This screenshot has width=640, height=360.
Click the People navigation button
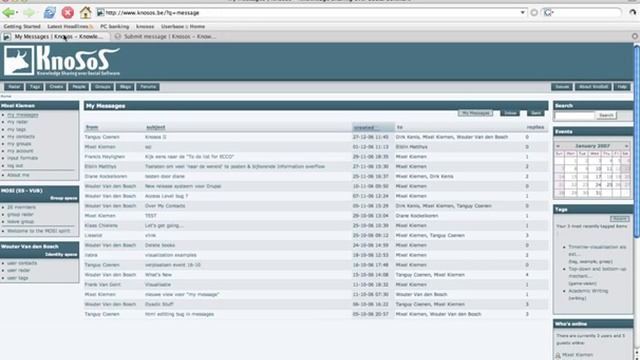pyautogui.click(x=79, y=87)
